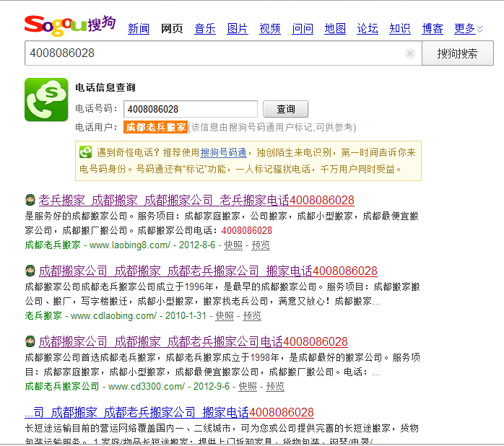Open the 问问 tab

[x=303, y=29]
